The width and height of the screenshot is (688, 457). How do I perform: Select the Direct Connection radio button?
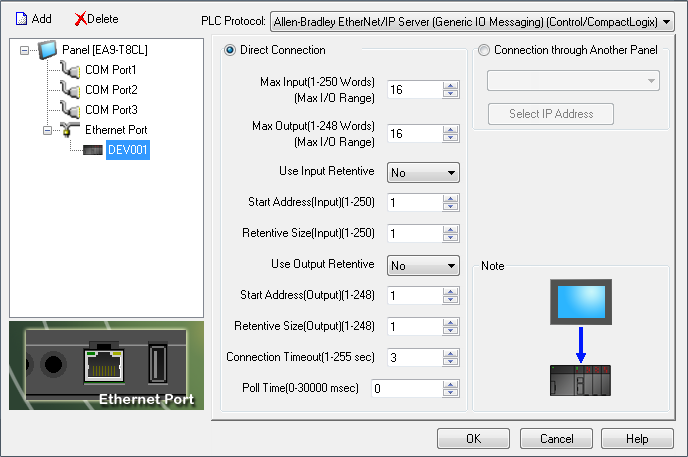pyautogui.click(x=230, y=50)
